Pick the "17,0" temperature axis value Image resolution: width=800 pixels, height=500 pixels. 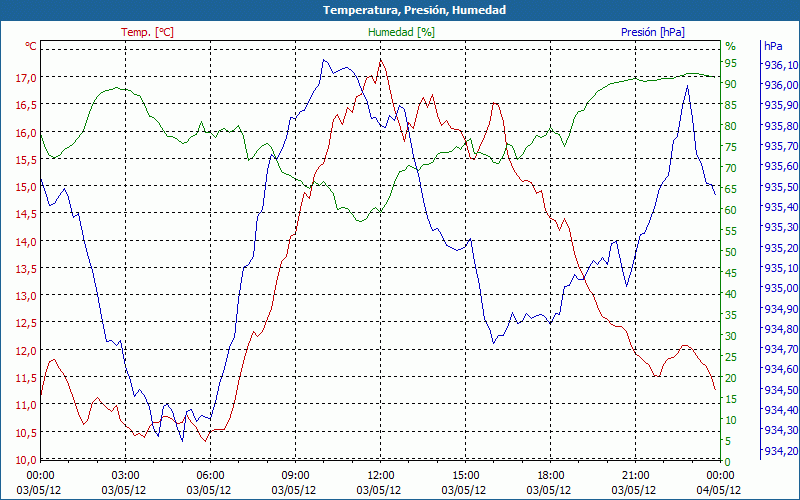(x=27, y=78)
